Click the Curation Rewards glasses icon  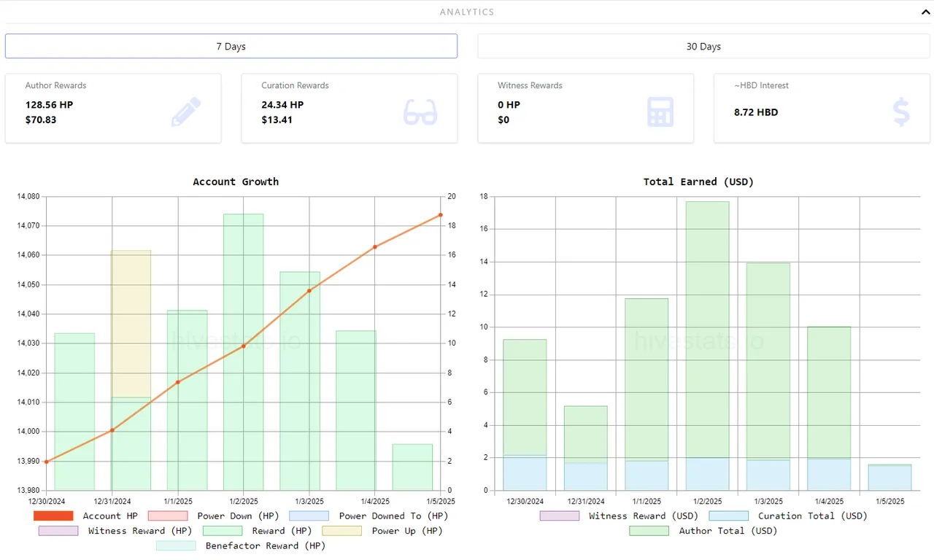coord(420,112)
